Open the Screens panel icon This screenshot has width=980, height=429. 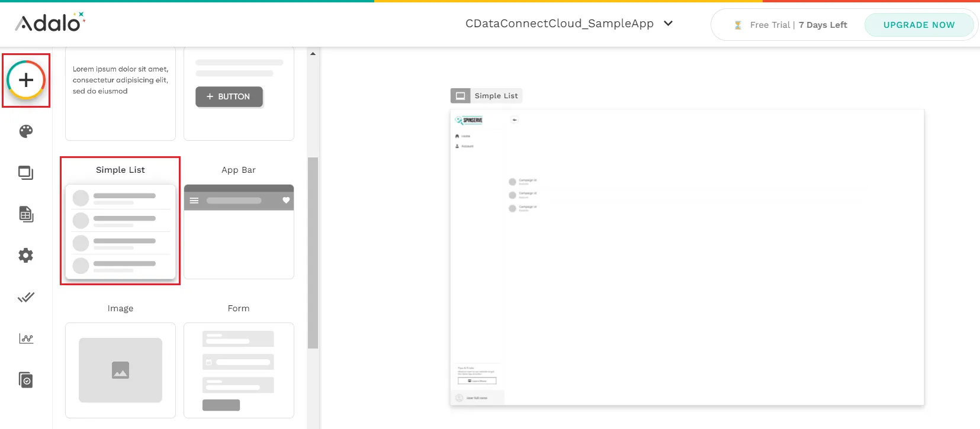pyautogui.click(x=26, y=173)
